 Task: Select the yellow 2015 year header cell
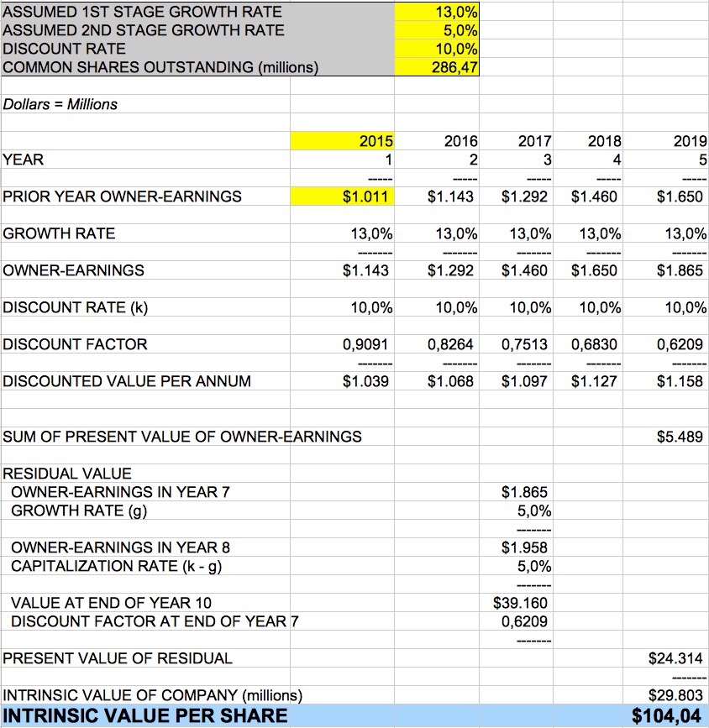343,141
